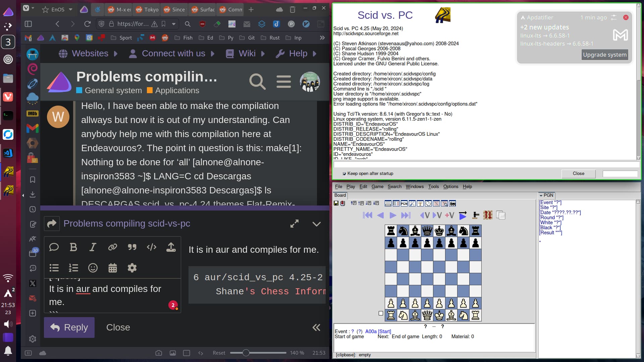644x362 pixels.
Task: Click Close link next to Reply
Action: (118, 327)
